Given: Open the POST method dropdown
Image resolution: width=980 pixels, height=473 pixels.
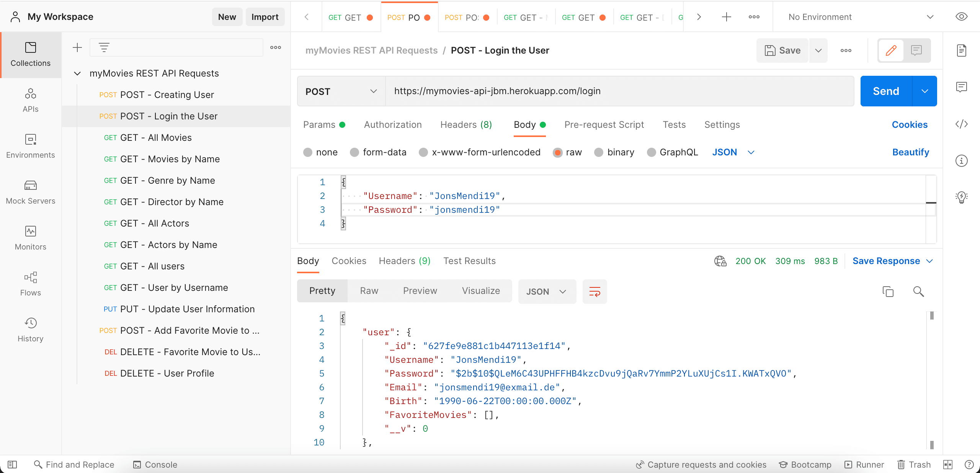Looking at the screenshot, I should pos(341,91).
